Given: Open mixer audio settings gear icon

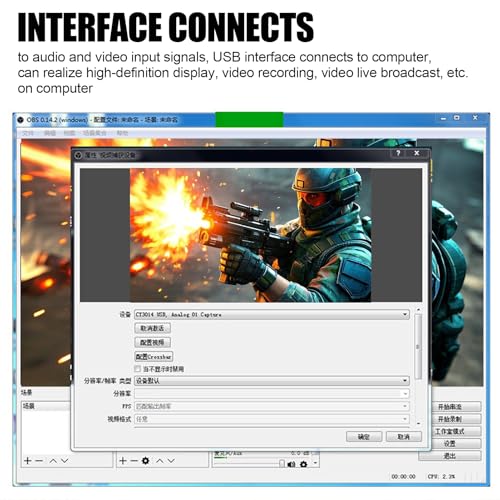Looking at the screenshot, I should (x=304, y=464).
